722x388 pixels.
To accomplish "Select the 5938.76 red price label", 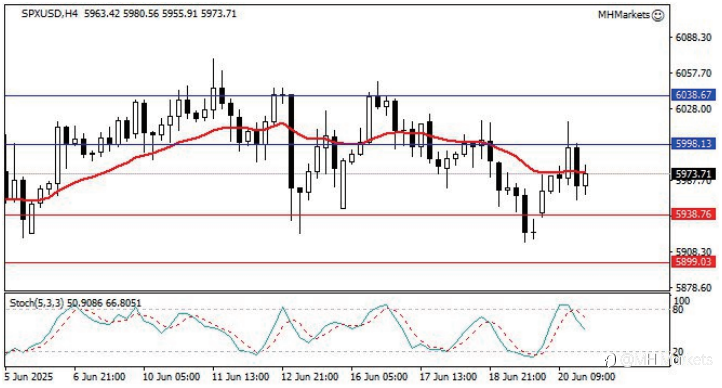I will [693, 214].
